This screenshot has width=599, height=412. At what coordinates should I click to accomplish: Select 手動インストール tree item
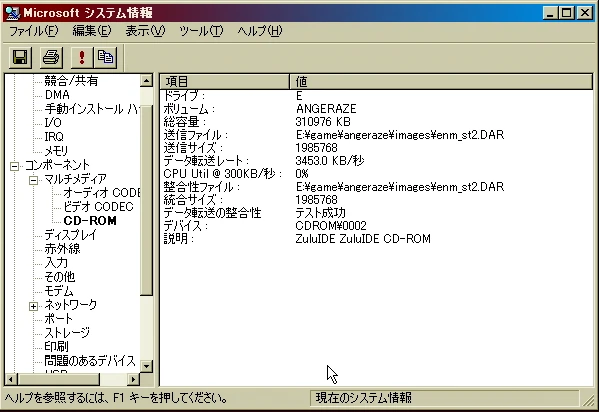pyautogui.click(x=92, y=109)
